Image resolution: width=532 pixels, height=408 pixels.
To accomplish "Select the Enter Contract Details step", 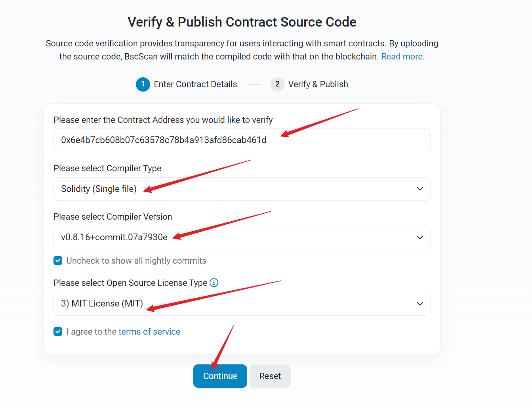I will point(195,84).
